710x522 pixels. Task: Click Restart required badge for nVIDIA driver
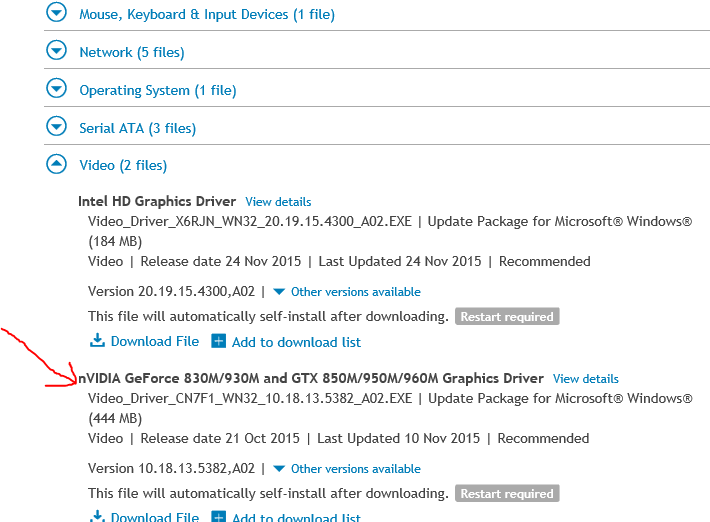tap(507, 493)
